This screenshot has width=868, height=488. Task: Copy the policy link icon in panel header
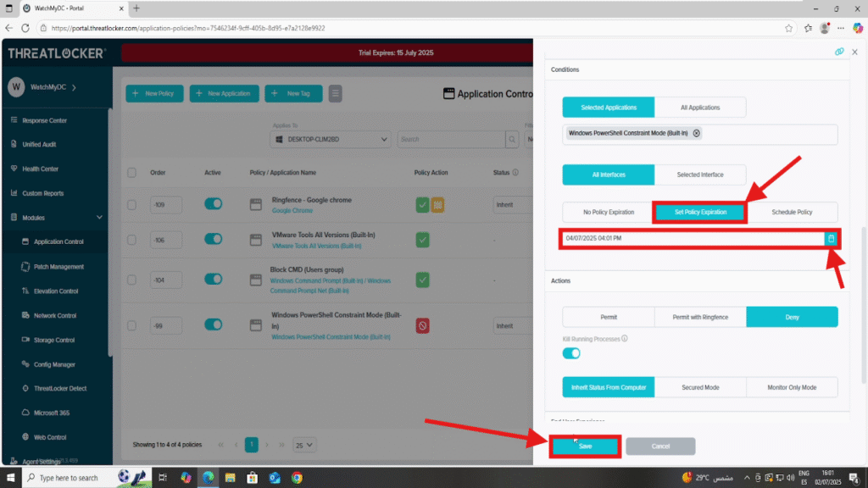(839, 52)
